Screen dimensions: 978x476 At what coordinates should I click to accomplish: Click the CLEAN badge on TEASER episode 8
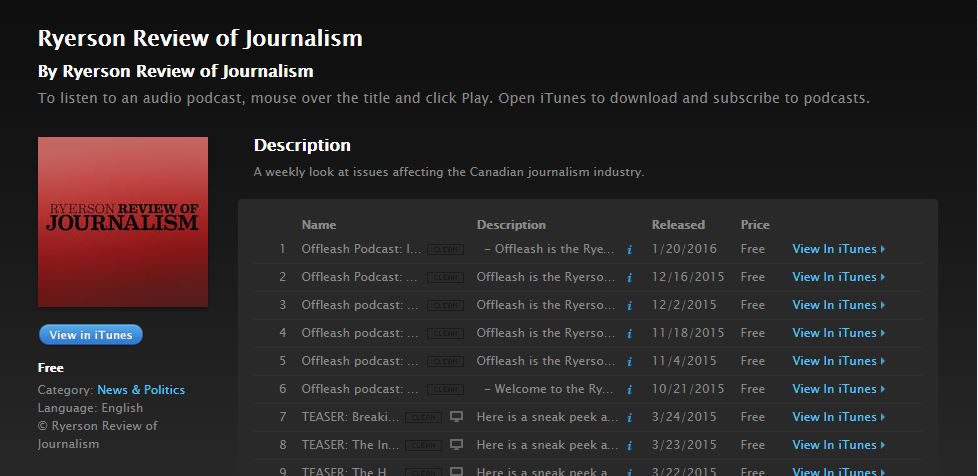424,446
